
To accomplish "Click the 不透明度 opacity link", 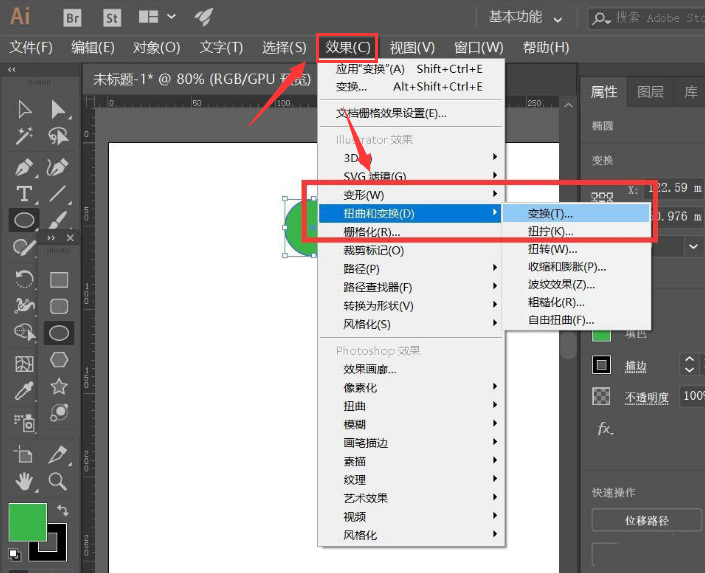I will coord(647,397).
